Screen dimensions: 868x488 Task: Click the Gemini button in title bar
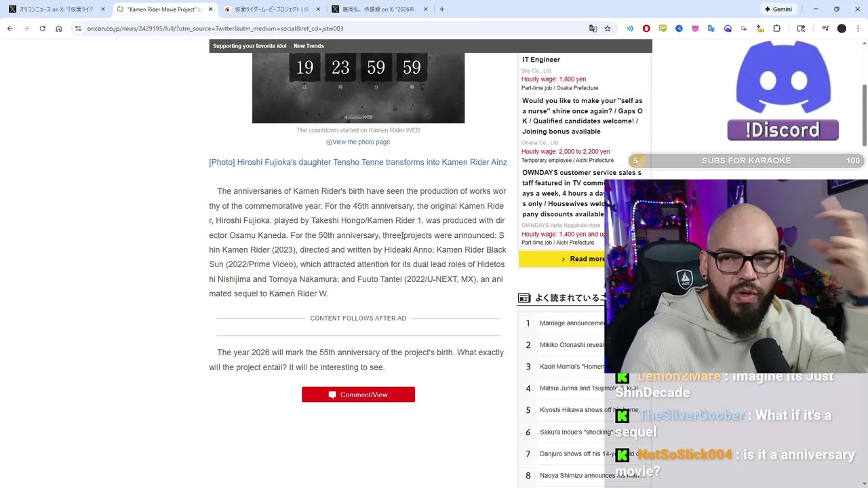(x=777, y=9)
